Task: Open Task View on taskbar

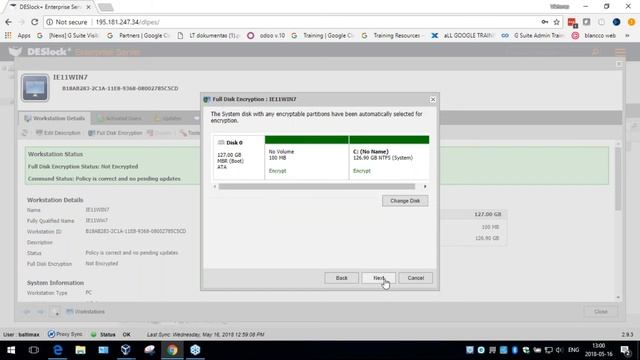Action: point(34,350)
